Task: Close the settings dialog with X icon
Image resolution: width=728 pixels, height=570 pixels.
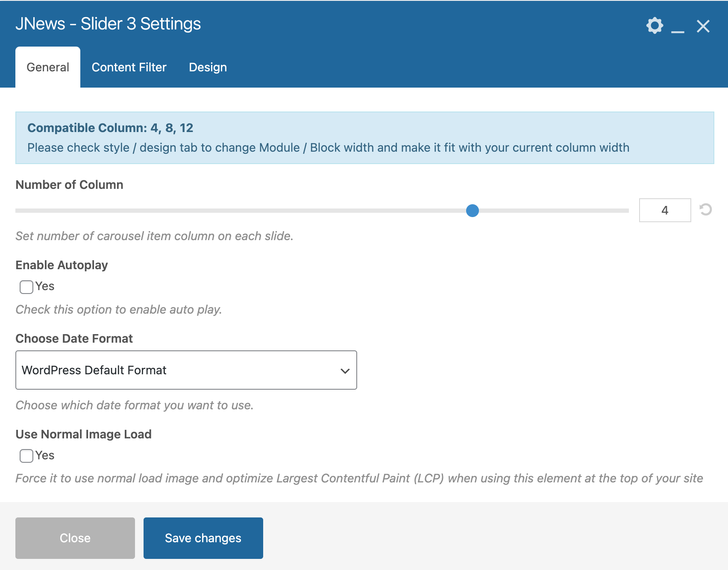Action: 703,26
